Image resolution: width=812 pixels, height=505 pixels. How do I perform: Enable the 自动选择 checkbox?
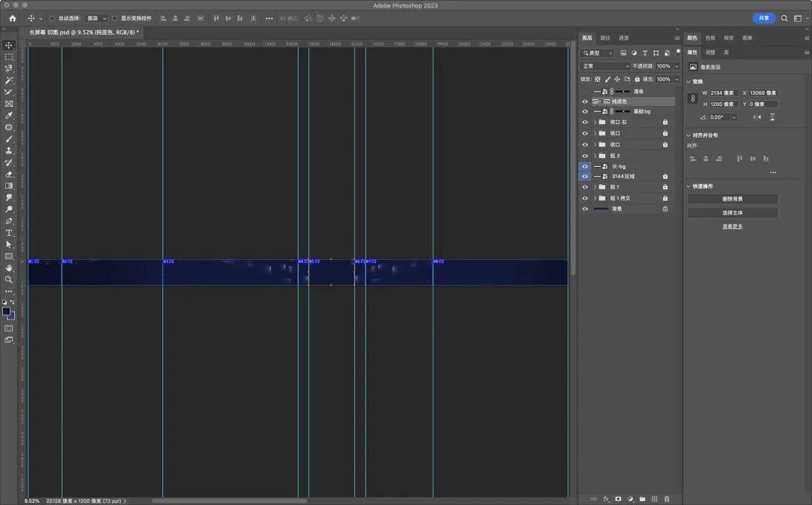pos(53,18)
